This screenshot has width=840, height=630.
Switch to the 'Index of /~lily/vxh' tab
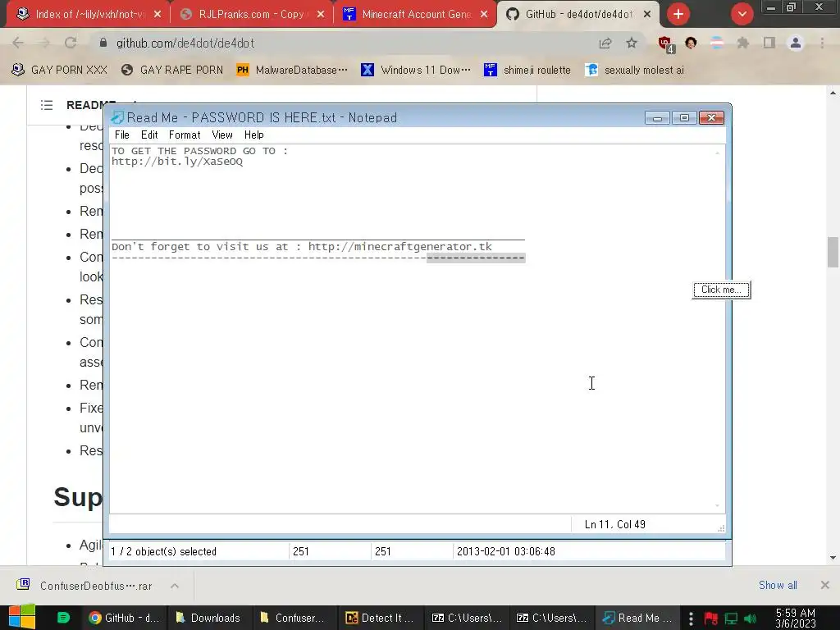point(89,15)
